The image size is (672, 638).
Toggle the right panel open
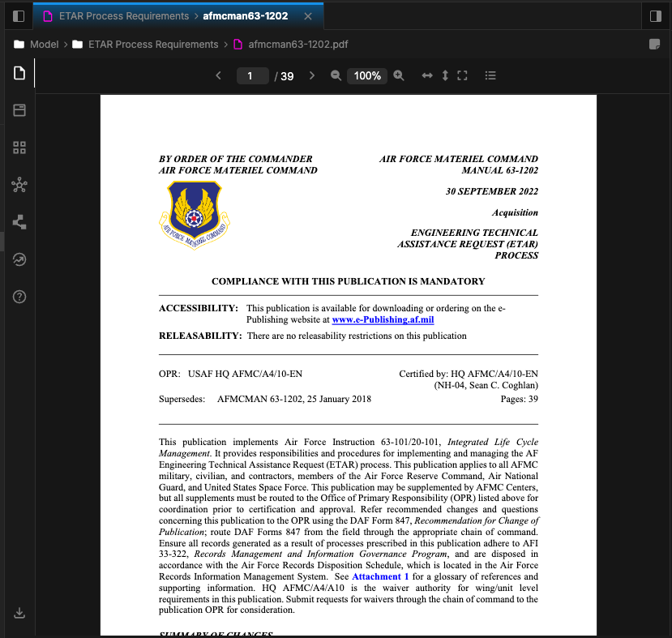(x=656, y=15)
